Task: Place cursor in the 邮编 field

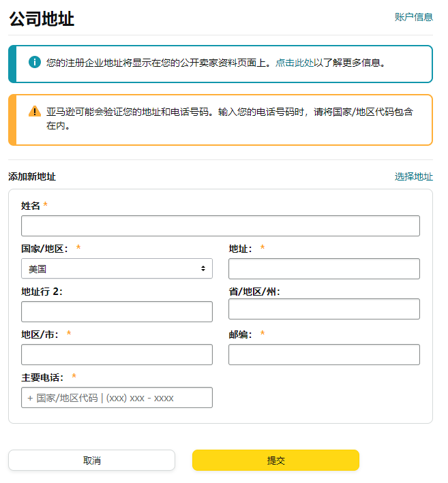Action: (324, 355)
